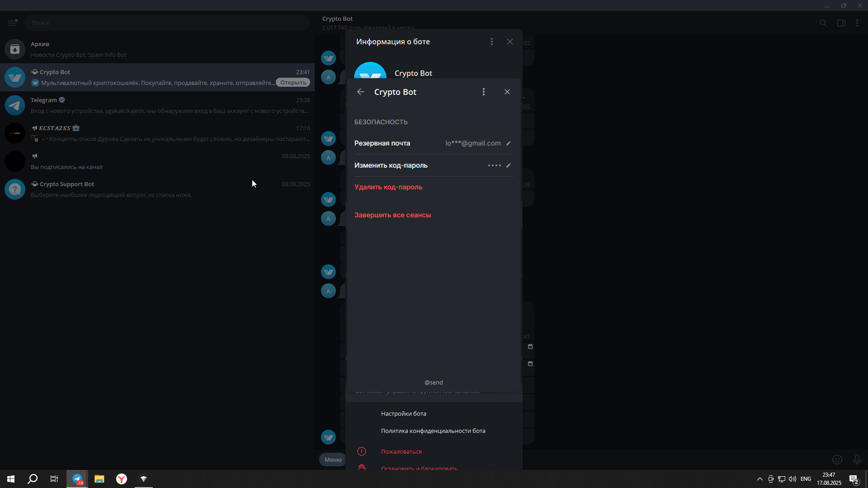Click Открыть button on Crypto Bot chat

(293, 83)
